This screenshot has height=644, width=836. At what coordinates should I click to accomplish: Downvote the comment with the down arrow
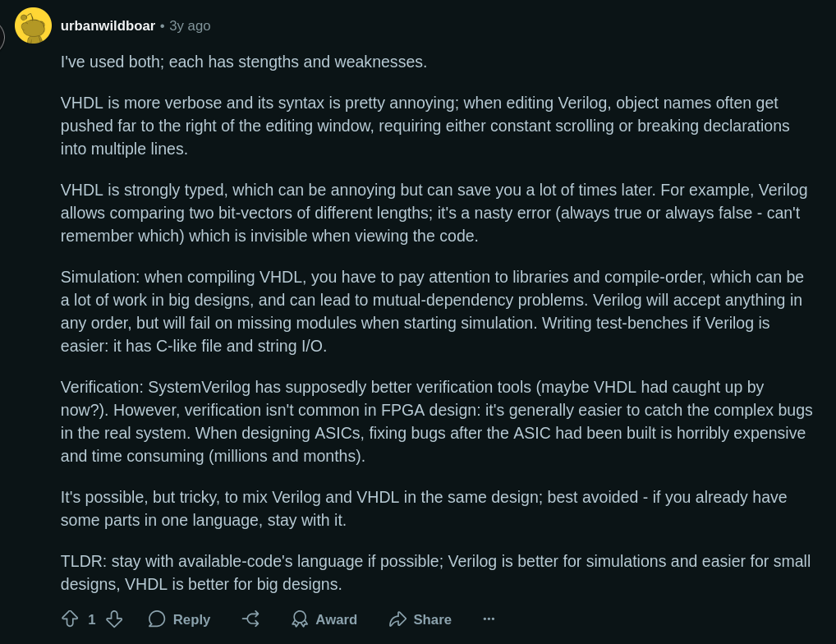pyautogui.click(x=114, y=619)
